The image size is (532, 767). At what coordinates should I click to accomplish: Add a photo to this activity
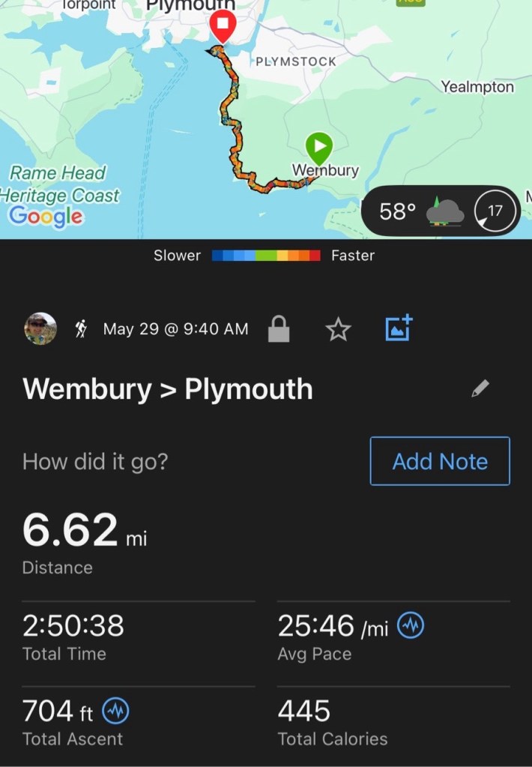pos(399,328)
